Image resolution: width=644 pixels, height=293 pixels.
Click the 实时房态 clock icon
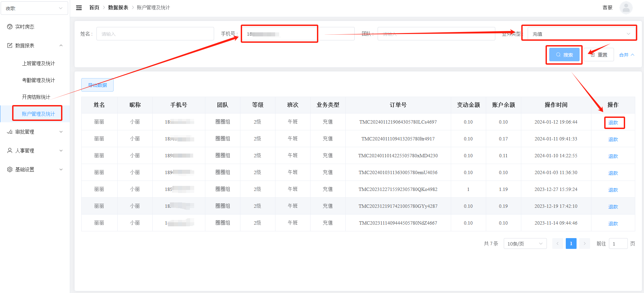pos(10,27)
